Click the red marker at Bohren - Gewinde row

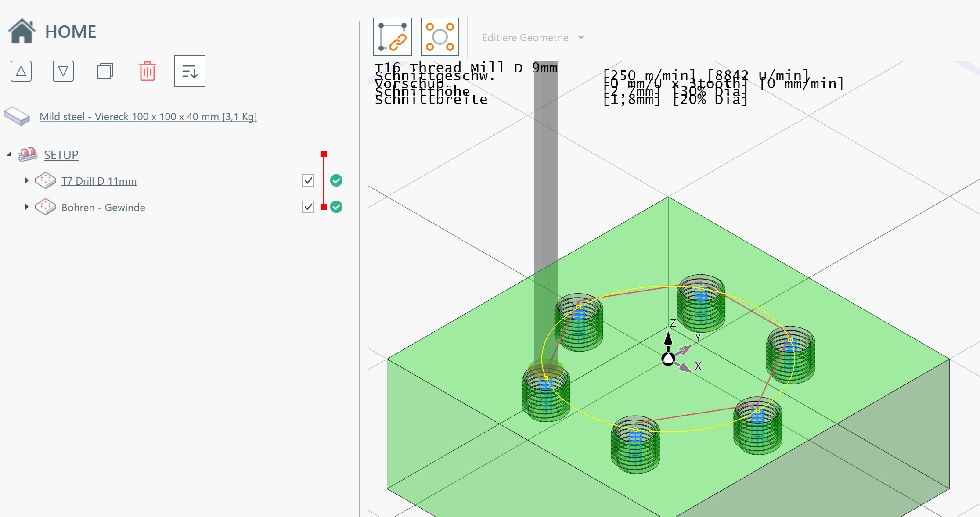coord(324,207)
